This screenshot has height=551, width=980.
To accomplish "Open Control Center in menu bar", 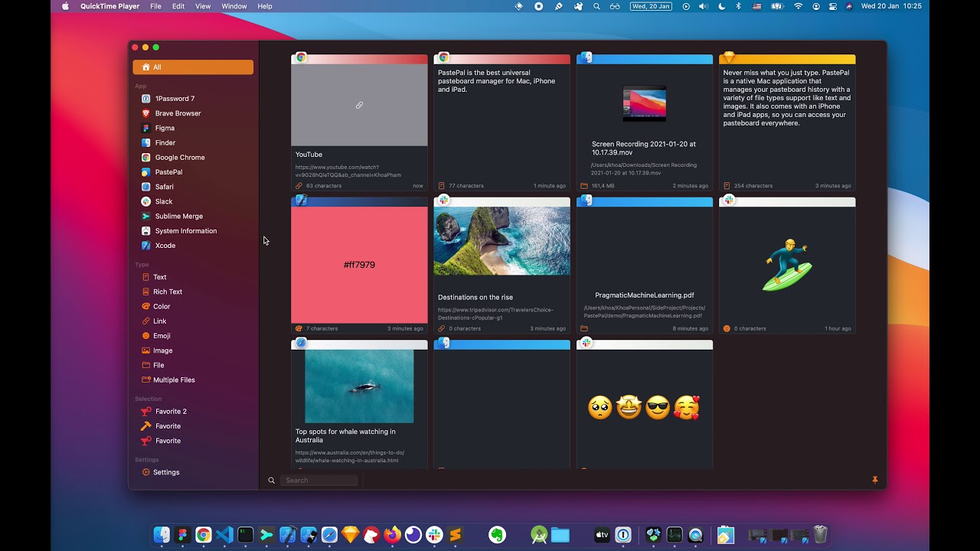I will (832, 6).
